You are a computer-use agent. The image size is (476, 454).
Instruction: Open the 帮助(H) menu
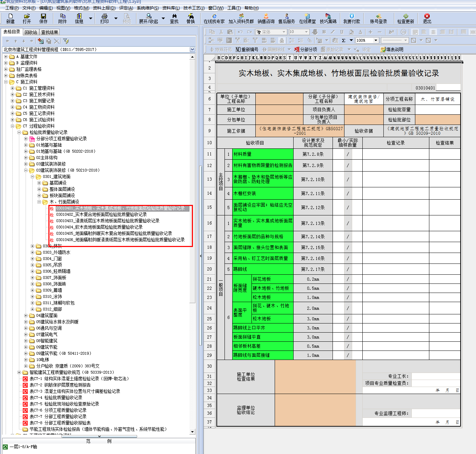click(x=252, y=8)
